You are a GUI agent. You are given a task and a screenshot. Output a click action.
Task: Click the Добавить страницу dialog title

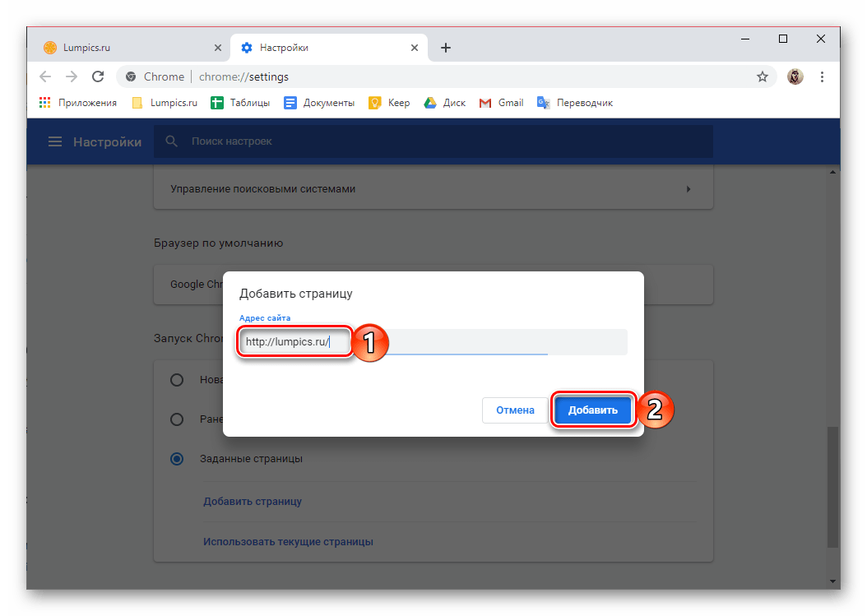(x=296, y=294)
